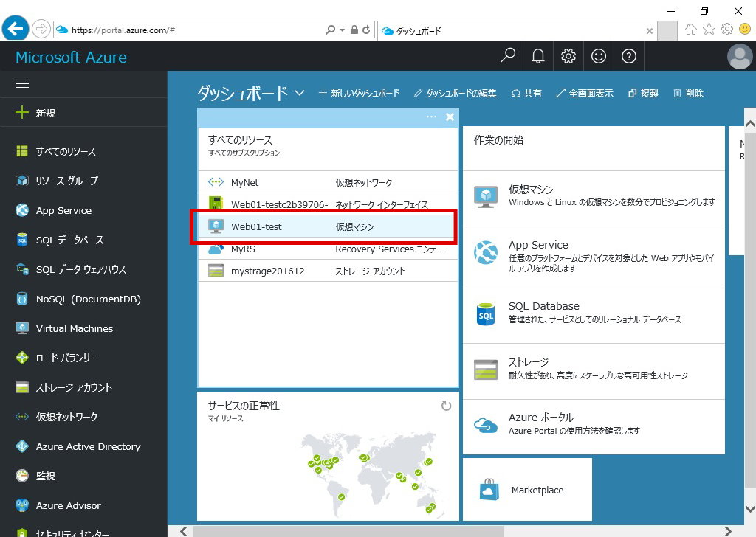Click 全画面表示 fullscreen button
Image resolution: width=756 pixels, height=537 pixels.
[585, 93]
